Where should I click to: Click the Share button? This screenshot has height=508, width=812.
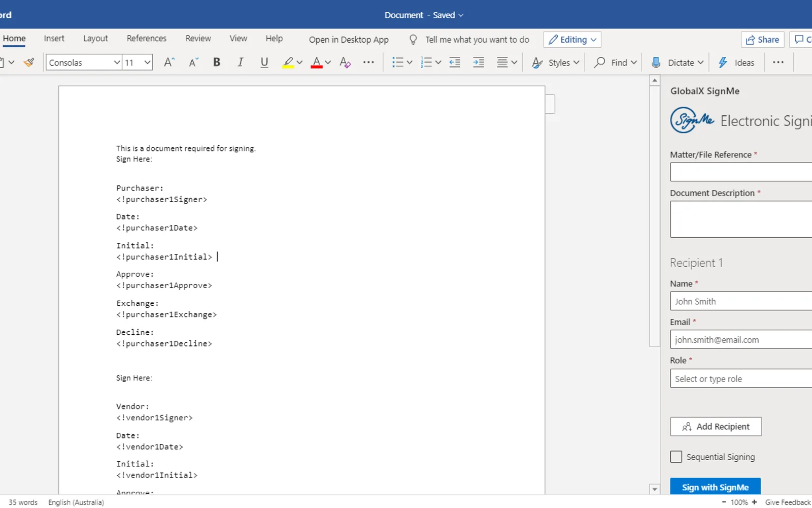pos(763,40)
